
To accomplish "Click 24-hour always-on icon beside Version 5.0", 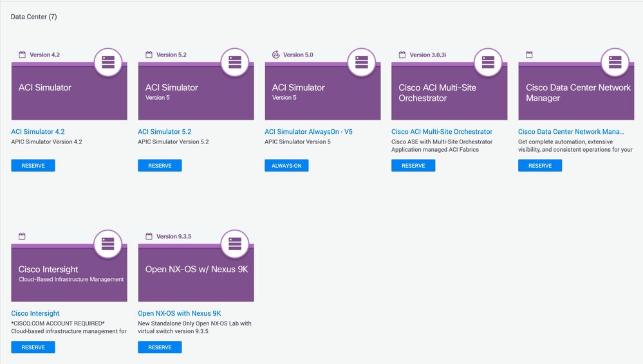I will click(276, 55).
